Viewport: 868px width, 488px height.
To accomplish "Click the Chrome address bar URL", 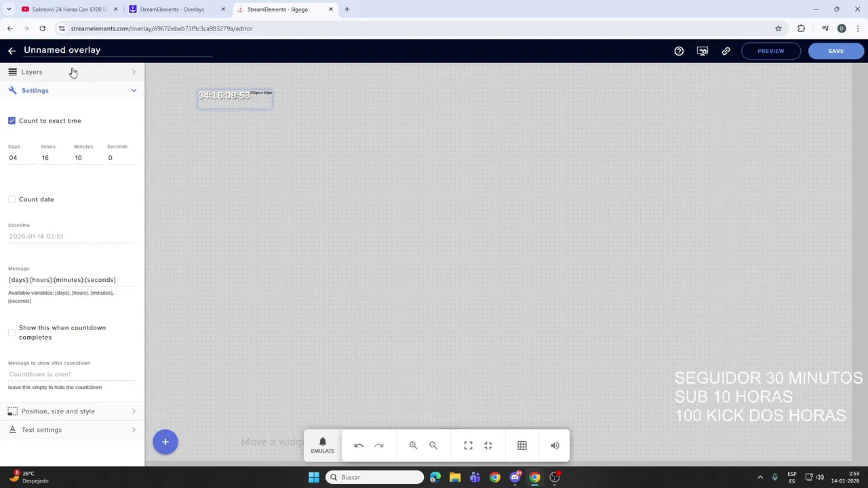I will (x=161, y=28).
